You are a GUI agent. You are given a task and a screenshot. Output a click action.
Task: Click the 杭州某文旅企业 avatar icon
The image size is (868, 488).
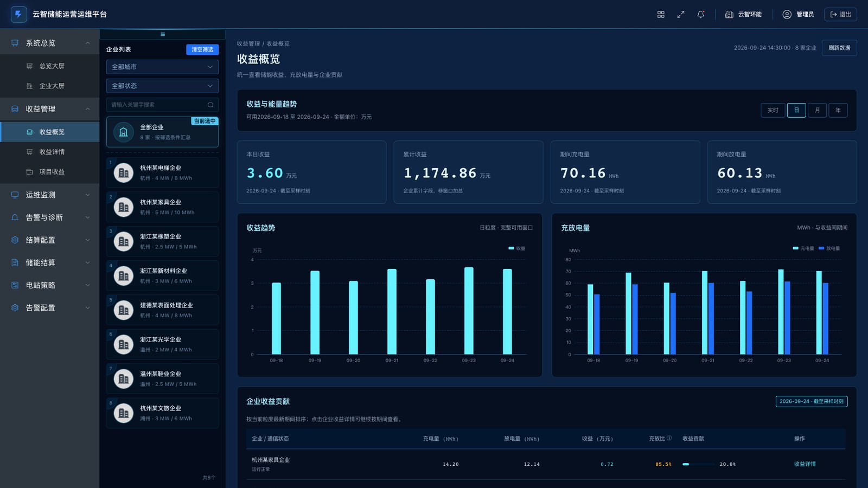click(x=124, y=413)
